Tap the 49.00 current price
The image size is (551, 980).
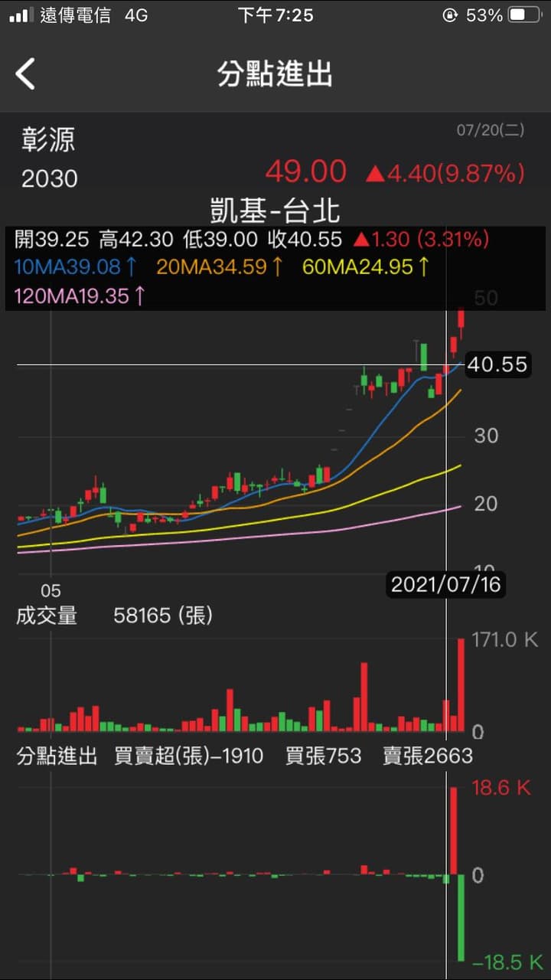click(x=306, y=171)
